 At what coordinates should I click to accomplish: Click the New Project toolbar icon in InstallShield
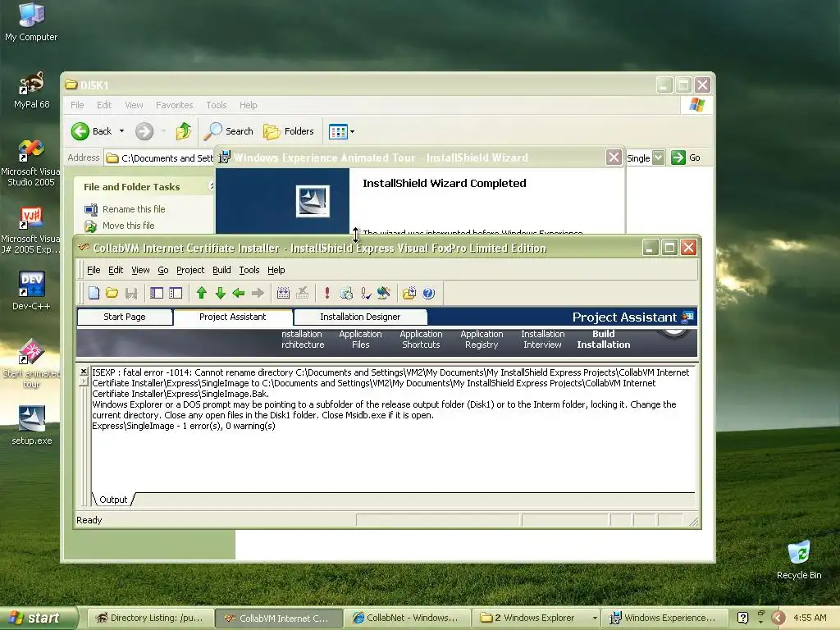coord(94,293)
